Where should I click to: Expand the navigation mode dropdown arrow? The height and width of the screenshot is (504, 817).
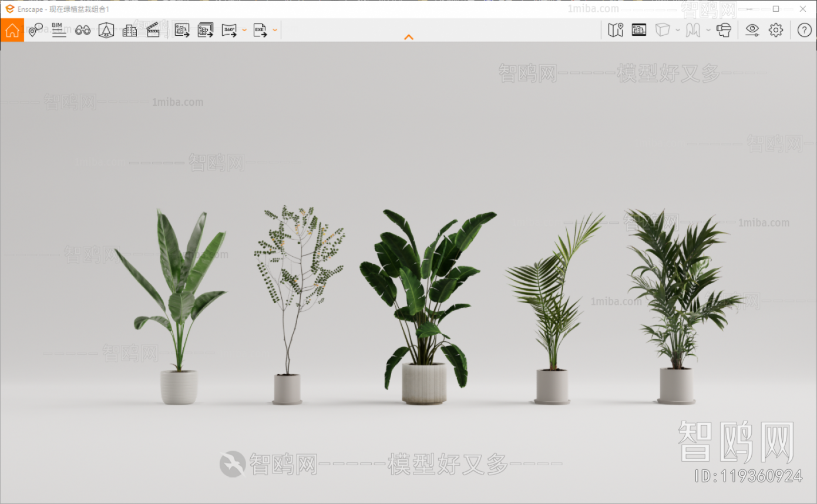(x=708, y=30)
